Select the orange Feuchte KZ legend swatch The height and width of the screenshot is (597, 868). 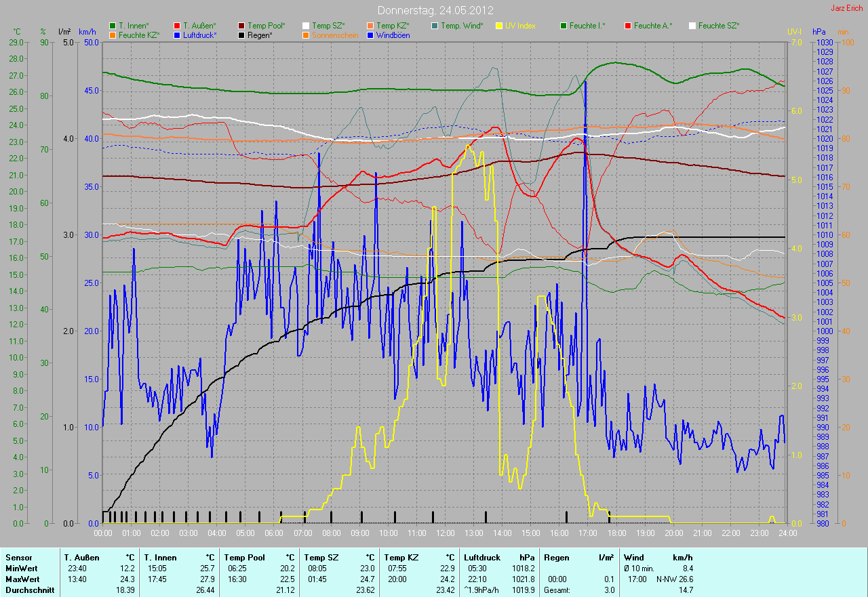113,35
